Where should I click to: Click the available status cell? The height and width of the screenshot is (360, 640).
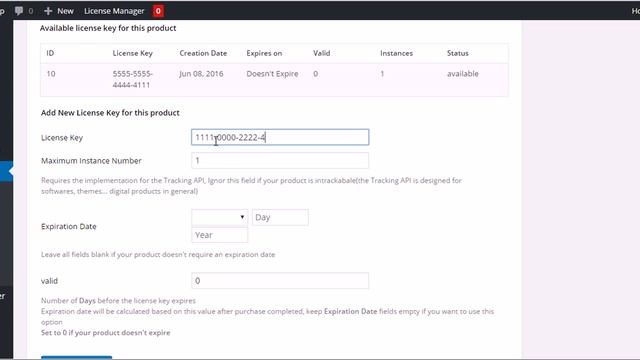tap(463, 74)
